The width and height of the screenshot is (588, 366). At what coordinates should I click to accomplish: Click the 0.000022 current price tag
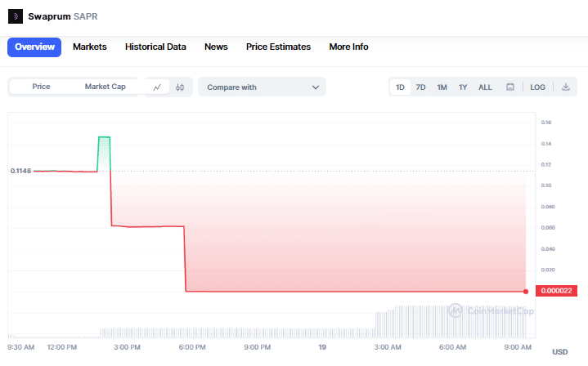tap(556, 291)
